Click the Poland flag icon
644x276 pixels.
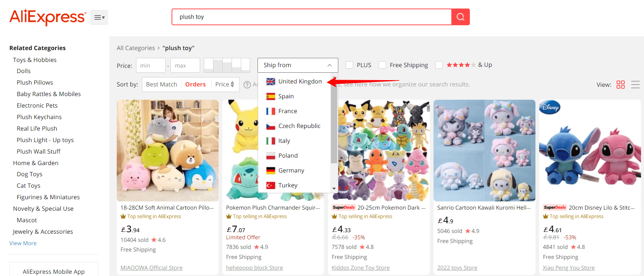271,156
